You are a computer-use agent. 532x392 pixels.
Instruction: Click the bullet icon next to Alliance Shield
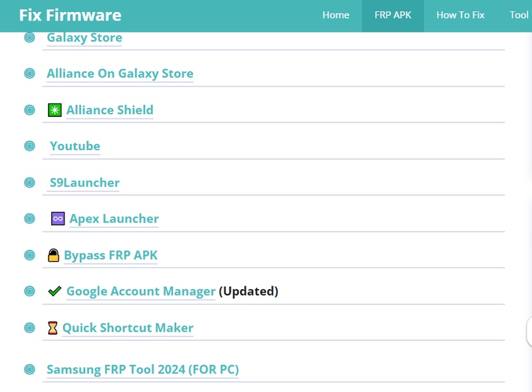point(29,110)
